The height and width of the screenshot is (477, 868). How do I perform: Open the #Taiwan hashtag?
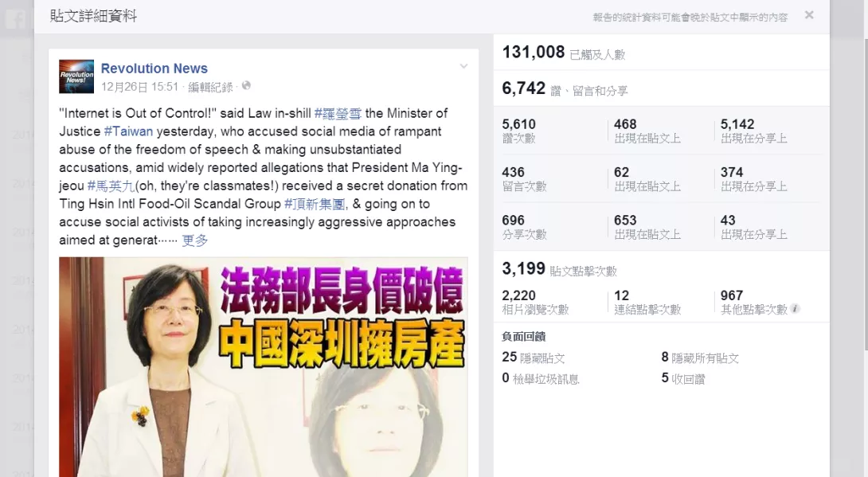(x=128, y=131)
